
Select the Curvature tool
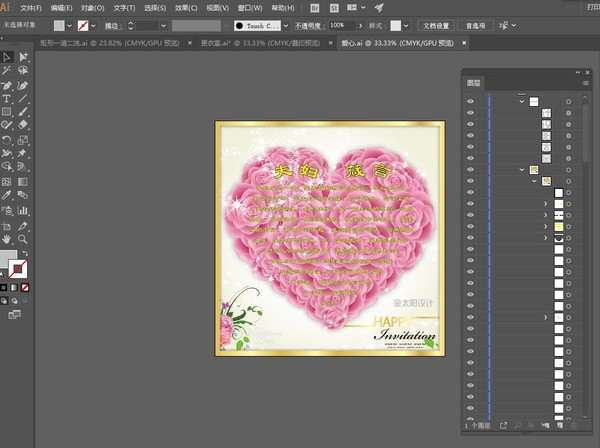click(23, 85)
